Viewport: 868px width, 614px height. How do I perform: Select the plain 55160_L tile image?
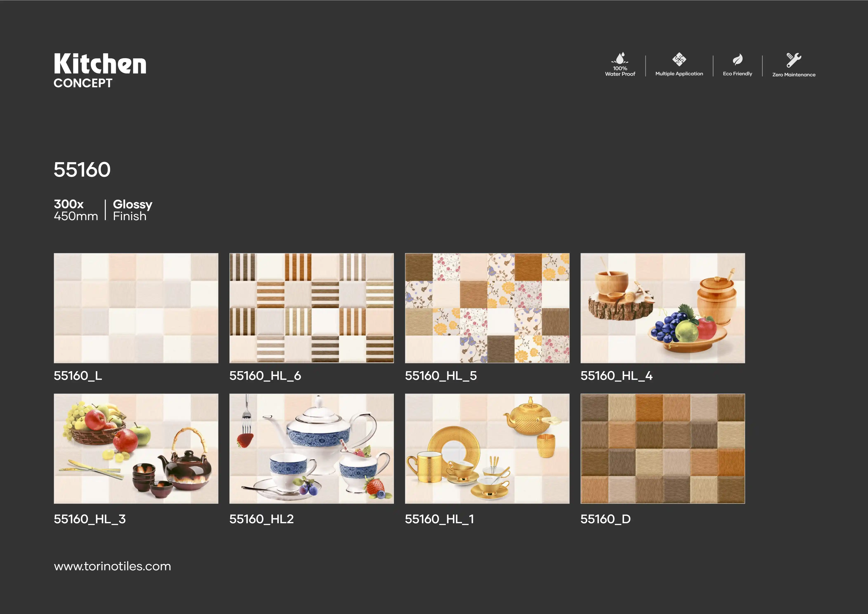[136, 308]
